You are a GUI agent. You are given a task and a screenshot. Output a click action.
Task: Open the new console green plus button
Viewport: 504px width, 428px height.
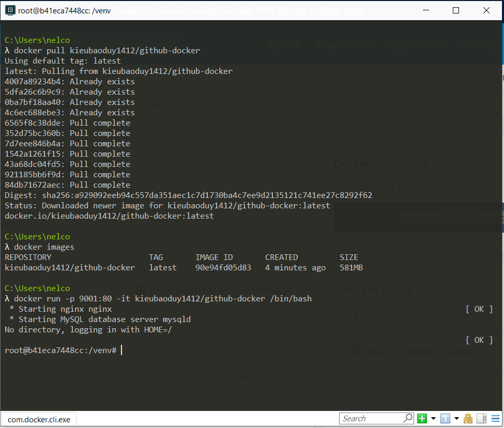[422, 418]
